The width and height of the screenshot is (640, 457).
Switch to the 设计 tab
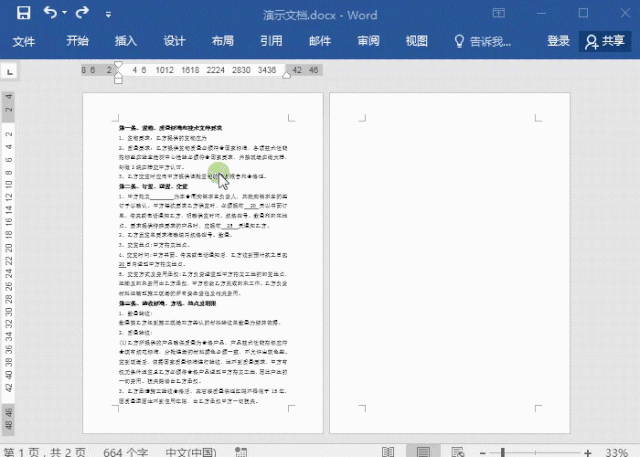(x=174, y=41)
